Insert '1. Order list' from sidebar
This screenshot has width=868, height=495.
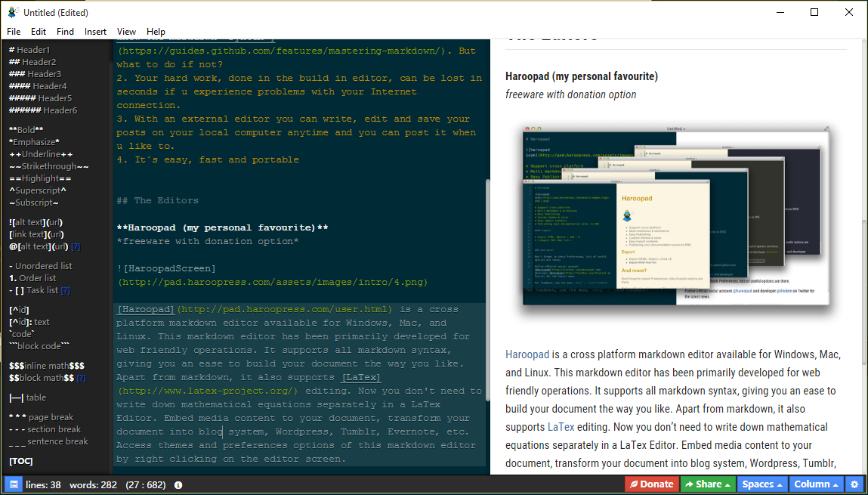pos(32,279)
